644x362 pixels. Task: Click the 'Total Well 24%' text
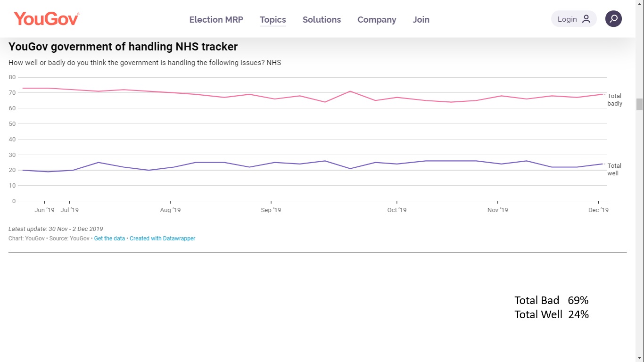coord(552,314)
